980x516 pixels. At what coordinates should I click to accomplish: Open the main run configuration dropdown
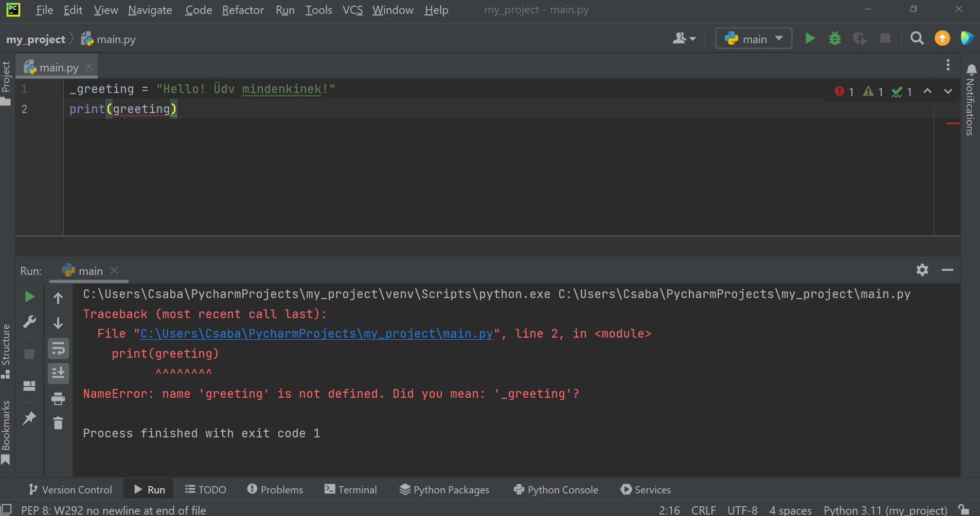[x=754, y=39]
